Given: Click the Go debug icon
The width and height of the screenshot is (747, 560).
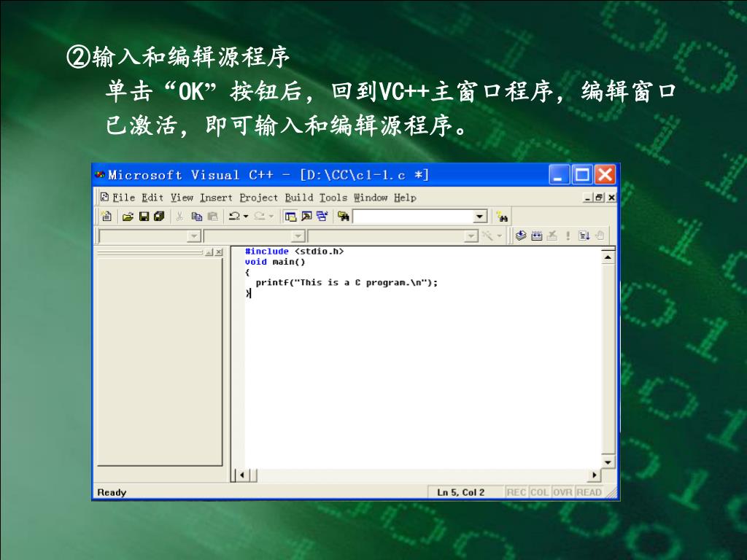Looking at the screenshot, I should [584, 236].
